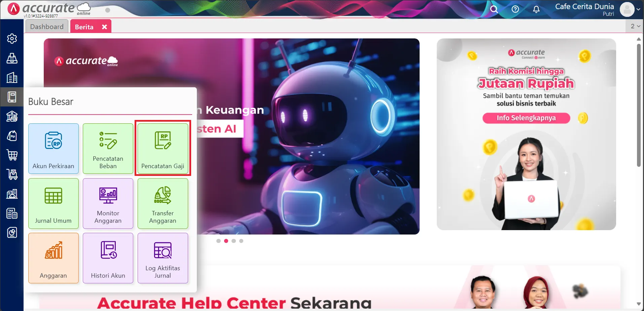
Task: Click the Info Selengkapnya button
Action: click(526, 118)
